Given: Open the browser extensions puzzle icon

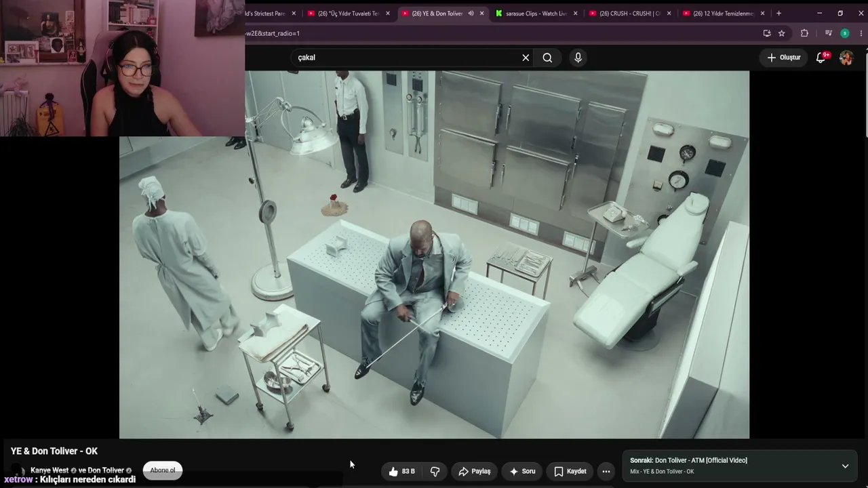Looking at the screenshot, I should pyautogui.click(x=804, y=33).
